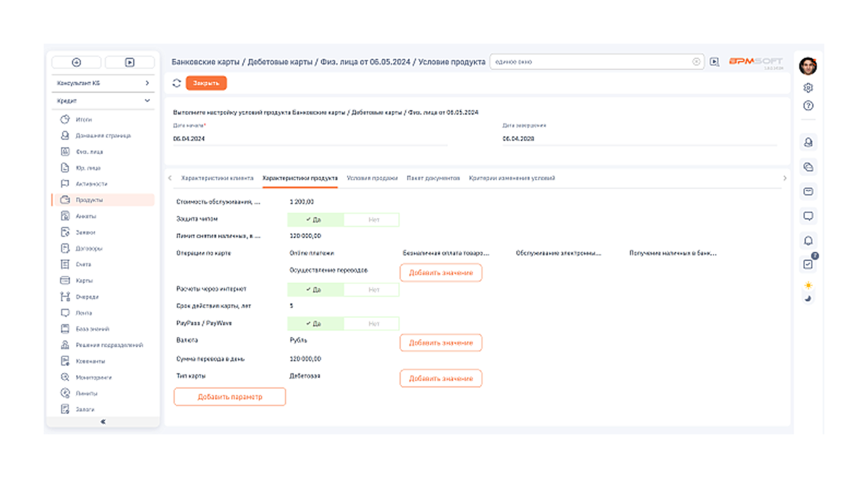Screen dimensions: 868x478
Task: Click the play icon button in sidebar top
Action: click(129, 62)
